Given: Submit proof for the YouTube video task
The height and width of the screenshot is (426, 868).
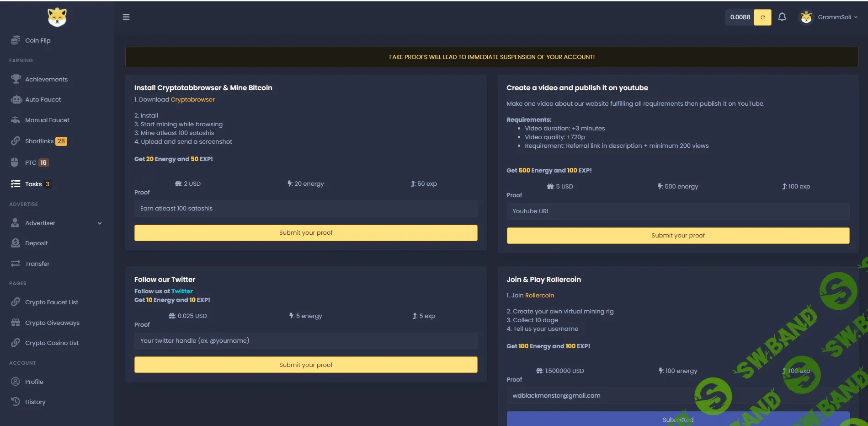Looking at the screenshot, I should tap(678, 236).
